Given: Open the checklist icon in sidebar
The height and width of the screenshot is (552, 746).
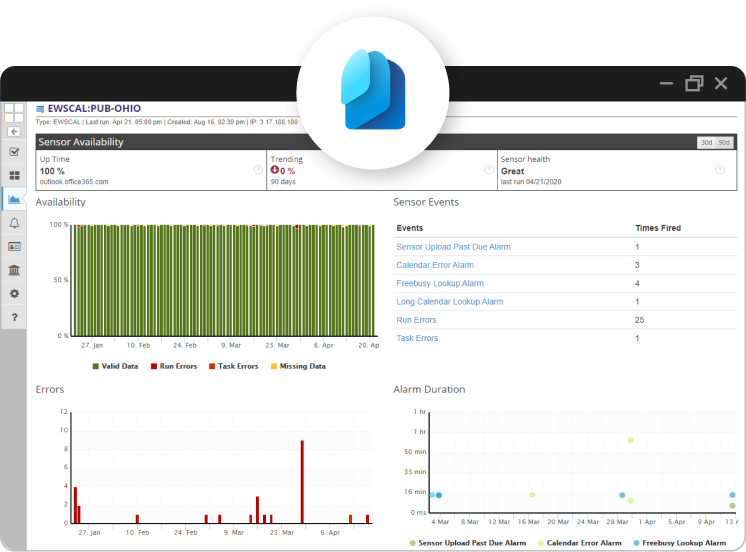Looking at the screenshot, I should (14, 152).
